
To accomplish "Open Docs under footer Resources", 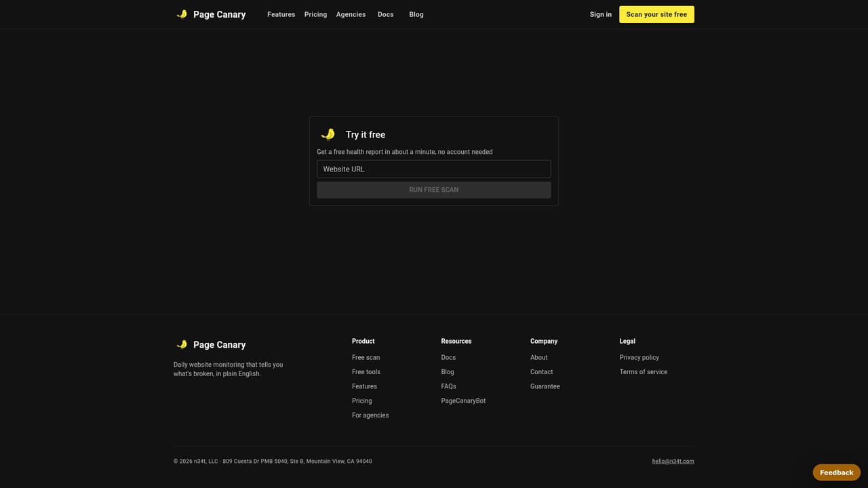I will (448, 357).
